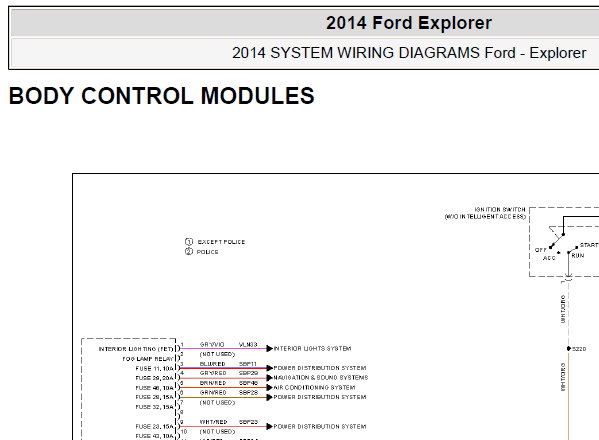This screenshot has height=440, width=599.
Task: Click the 'FUSE 46, 10A' label
Action: 154,388
